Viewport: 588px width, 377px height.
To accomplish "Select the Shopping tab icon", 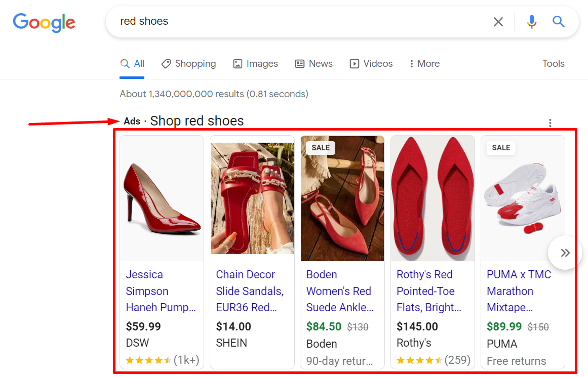I will [x=166, y=63].
